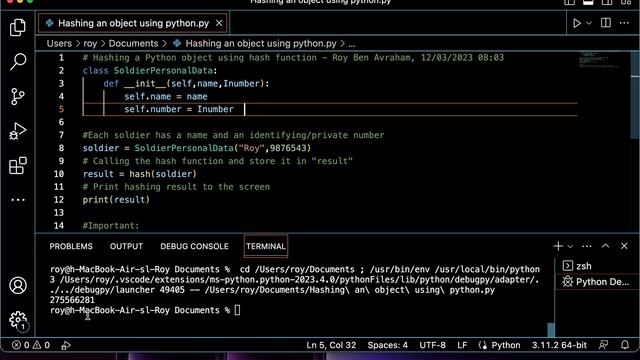
Task: Click the file name breadcrumb
Action: coord(261,43)
